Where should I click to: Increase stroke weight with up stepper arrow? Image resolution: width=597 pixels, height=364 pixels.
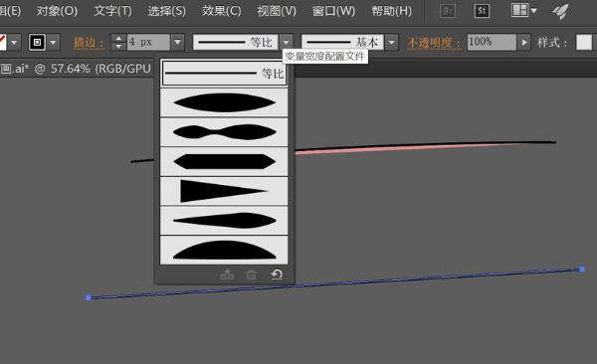(118, 39)
